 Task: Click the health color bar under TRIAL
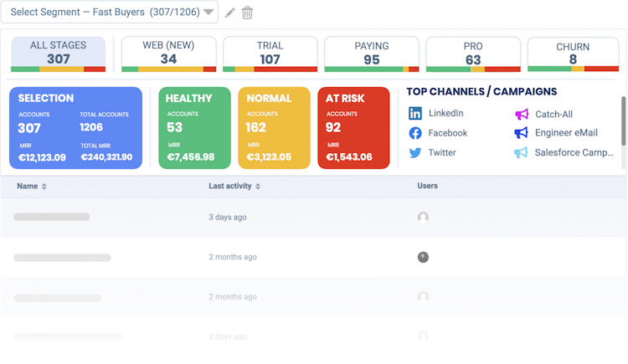click(270, 69)
